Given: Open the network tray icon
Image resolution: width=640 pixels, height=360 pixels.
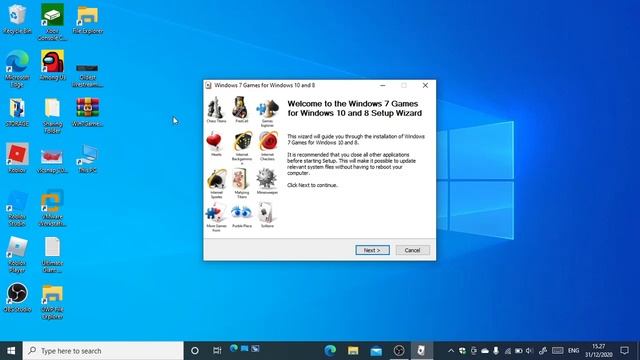Looking at the screenshot, I should [x=507, y=351].
